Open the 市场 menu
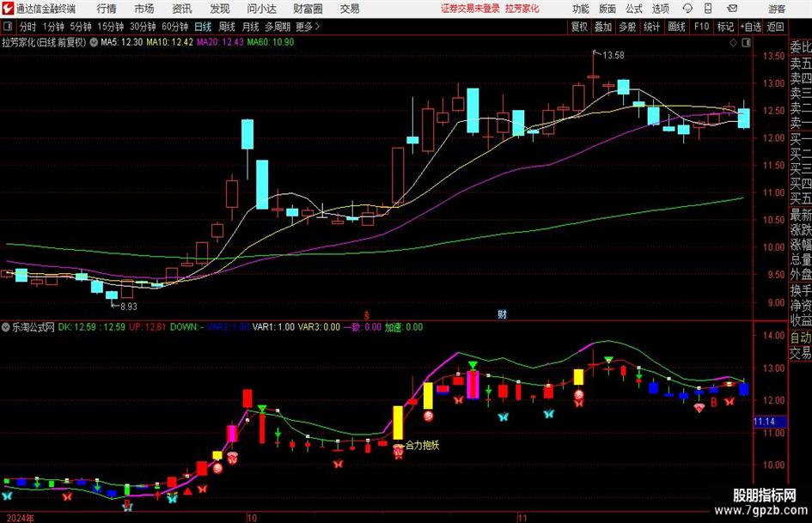Viewport: 812px width, 523px height. pos(144,9)
